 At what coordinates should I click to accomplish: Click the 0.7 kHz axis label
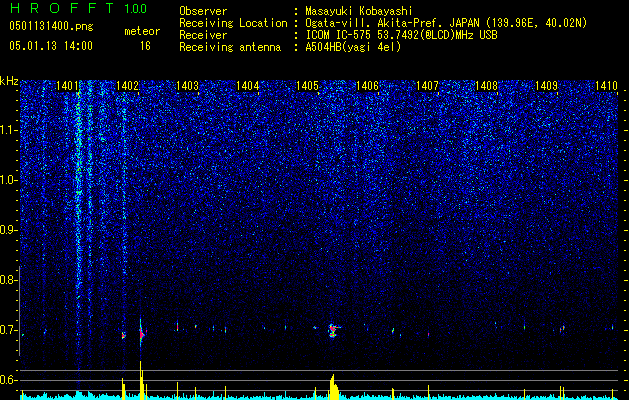pyautogui.click(x=7, y=330)
